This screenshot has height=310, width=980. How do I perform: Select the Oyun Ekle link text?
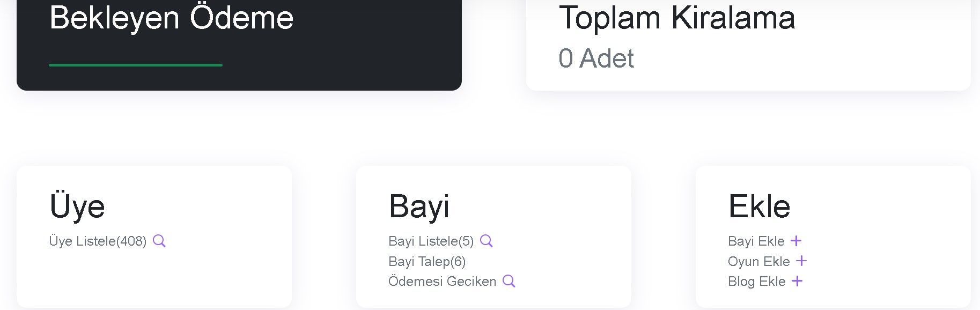(x=759, y=261)
